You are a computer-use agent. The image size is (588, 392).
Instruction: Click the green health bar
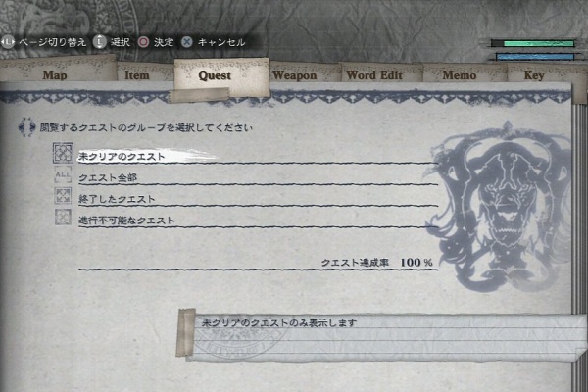tap(532, 43)
